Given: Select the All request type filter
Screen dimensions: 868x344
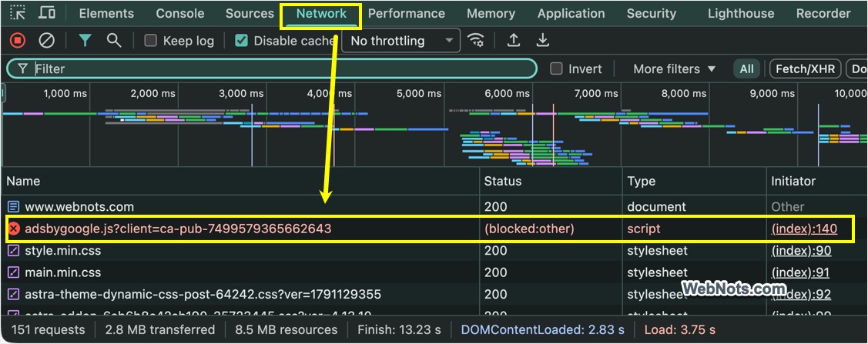Looking at the screenshot, I should click(747, 69).
